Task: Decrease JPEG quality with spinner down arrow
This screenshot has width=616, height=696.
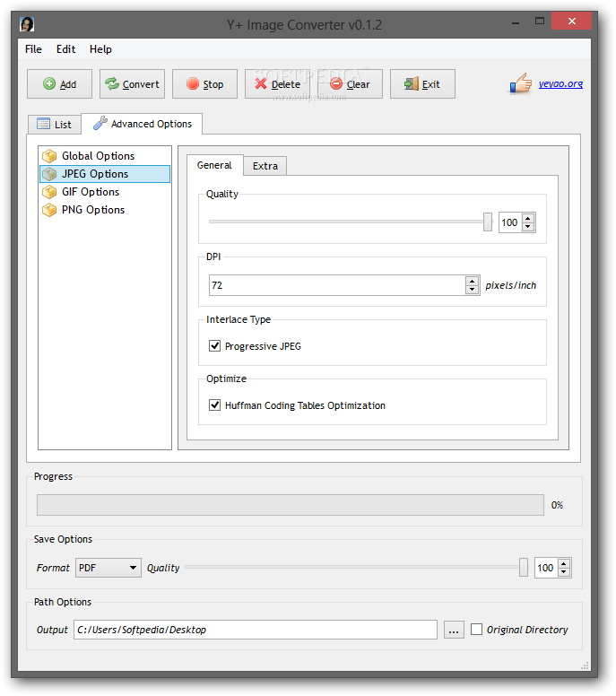Action: point(528,226)
